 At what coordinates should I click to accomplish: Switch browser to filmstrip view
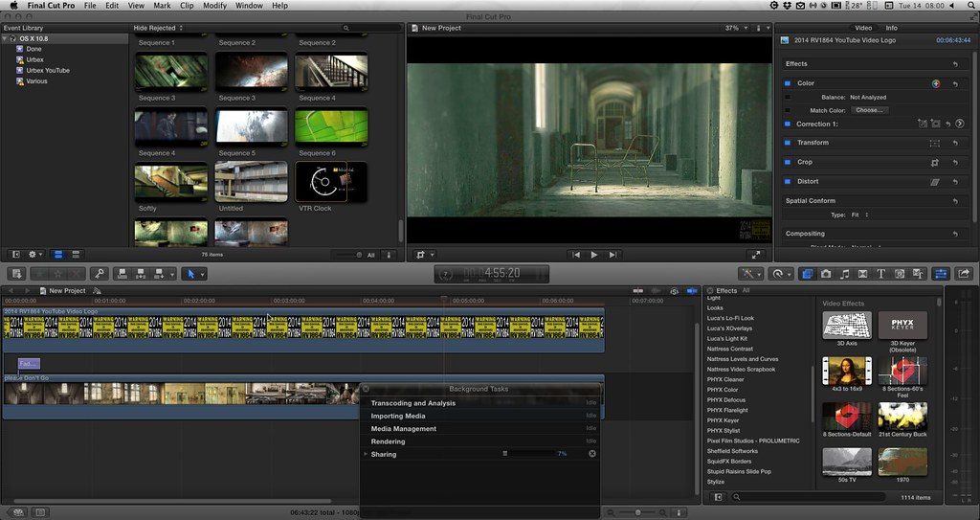tap(58, 255)
